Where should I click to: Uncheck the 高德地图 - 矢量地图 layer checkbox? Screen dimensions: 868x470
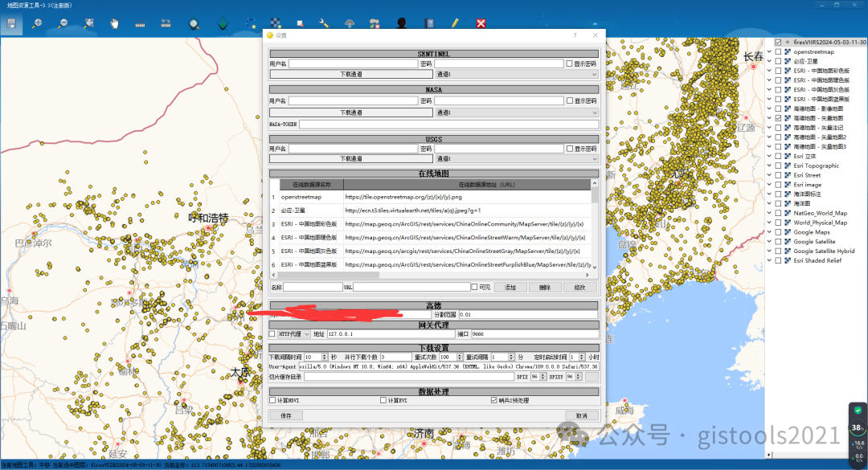[778, 118]
